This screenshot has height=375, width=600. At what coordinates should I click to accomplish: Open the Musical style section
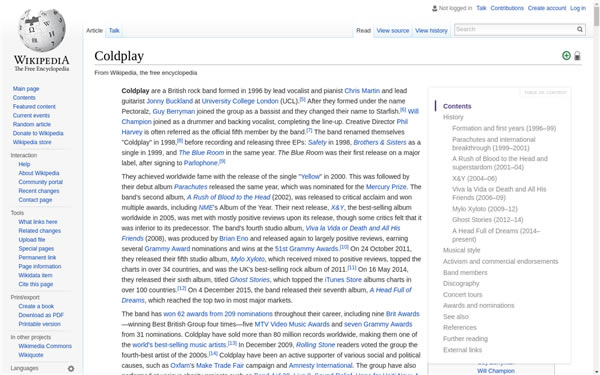pos(461,250)
